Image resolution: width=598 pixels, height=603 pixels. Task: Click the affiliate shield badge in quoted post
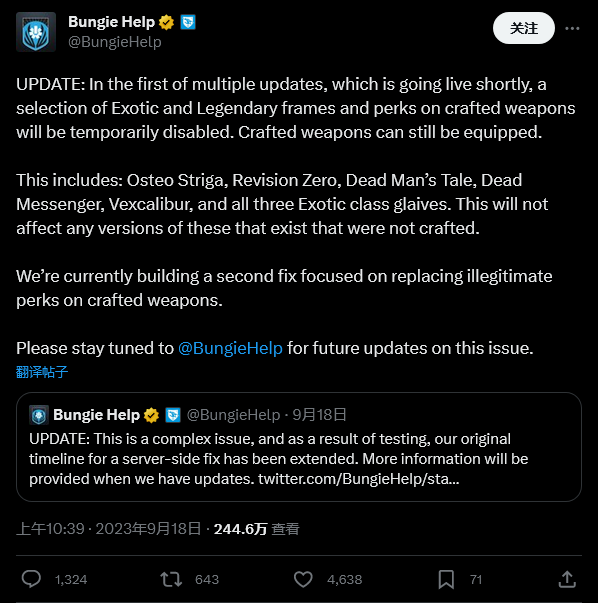(173, 415)
